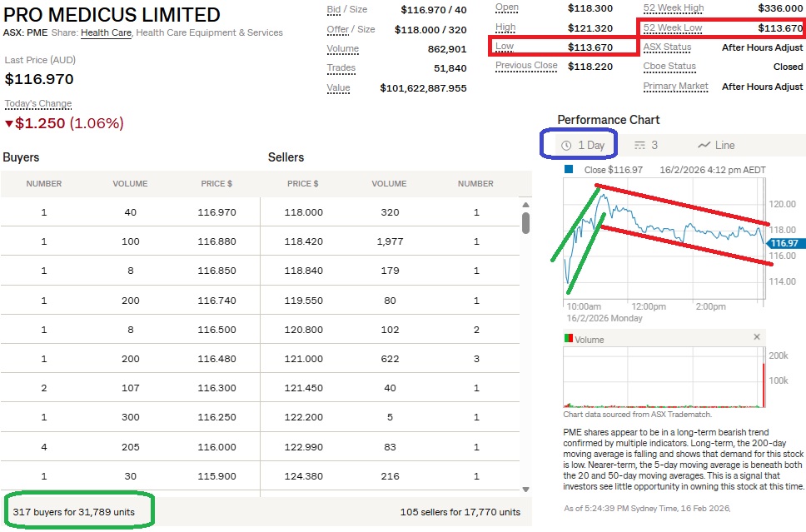This screenshot has height=532, width=806.
Task: Click the blue Close series legend square
Action: (x=569, y=169)
